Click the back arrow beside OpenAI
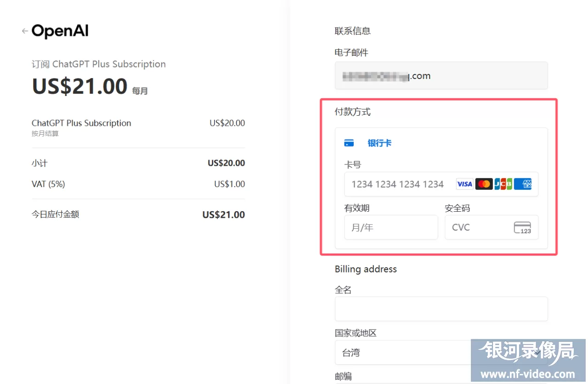 coord(24,31)
